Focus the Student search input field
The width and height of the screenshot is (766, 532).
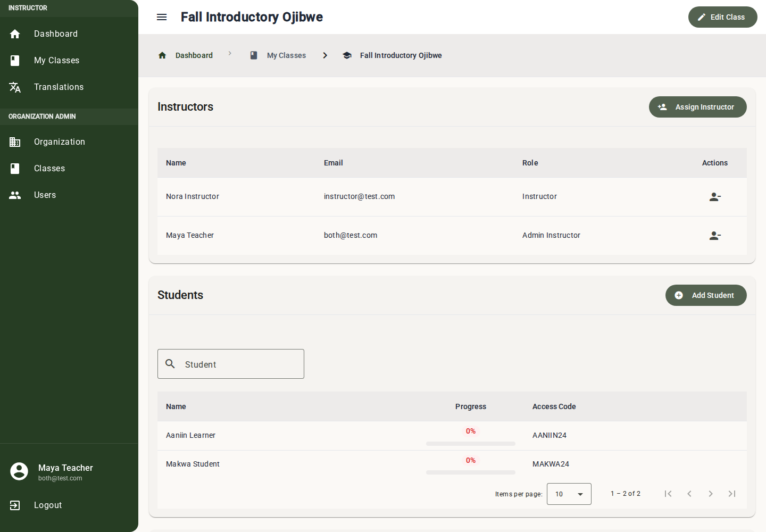pyautogui.click(x=231, y=364)
